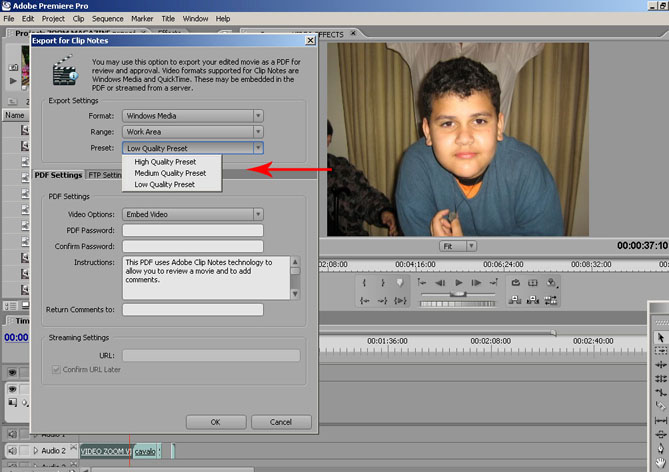
Task: Select the Selection arrow tool
Action: coord(660,338)
